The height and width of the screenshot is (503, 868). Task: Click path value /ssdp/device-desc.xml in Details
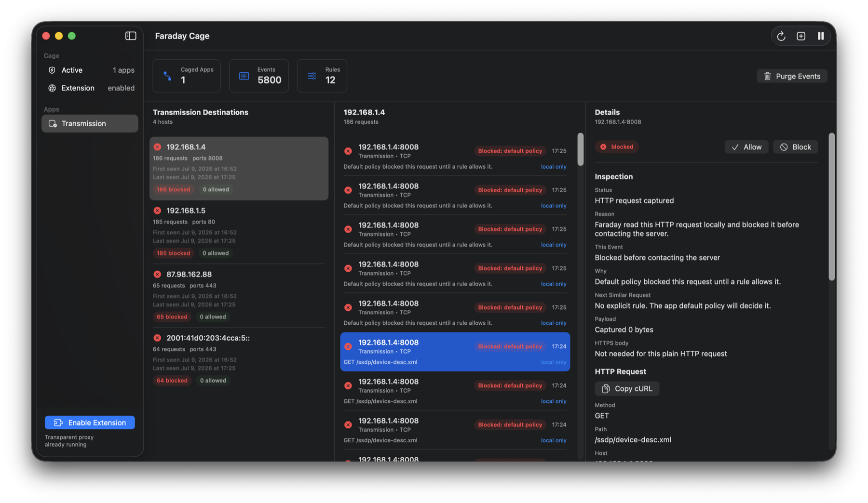click(633, 439)
